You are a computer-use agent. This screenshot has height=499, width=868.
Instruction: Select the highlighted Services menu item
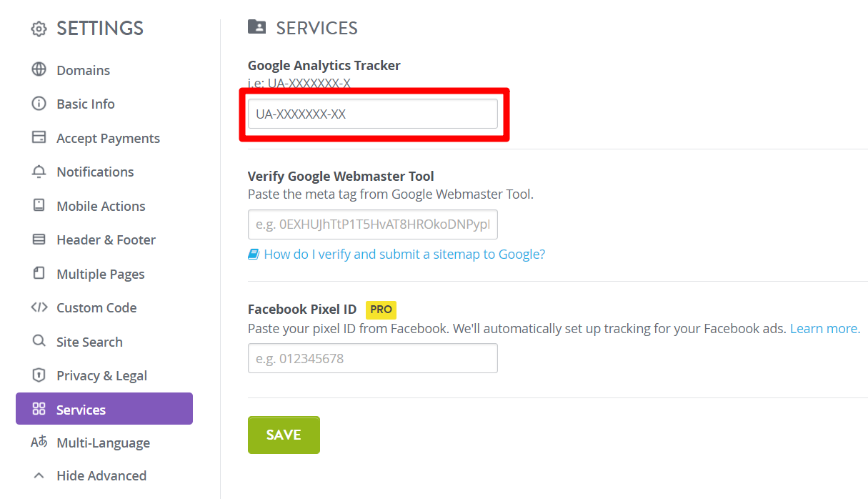tap(104, 409)
